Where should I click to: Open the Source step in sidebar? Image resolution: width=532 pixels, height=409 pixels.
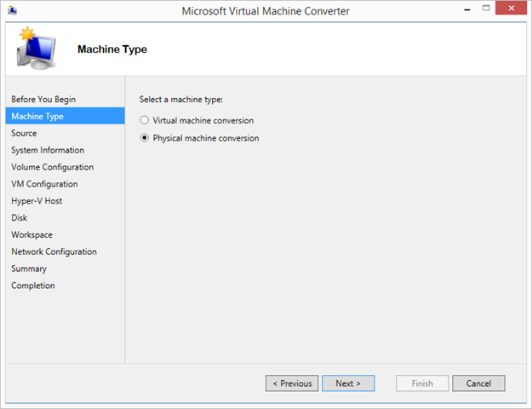pyautogui.click(x=24, y=133)
